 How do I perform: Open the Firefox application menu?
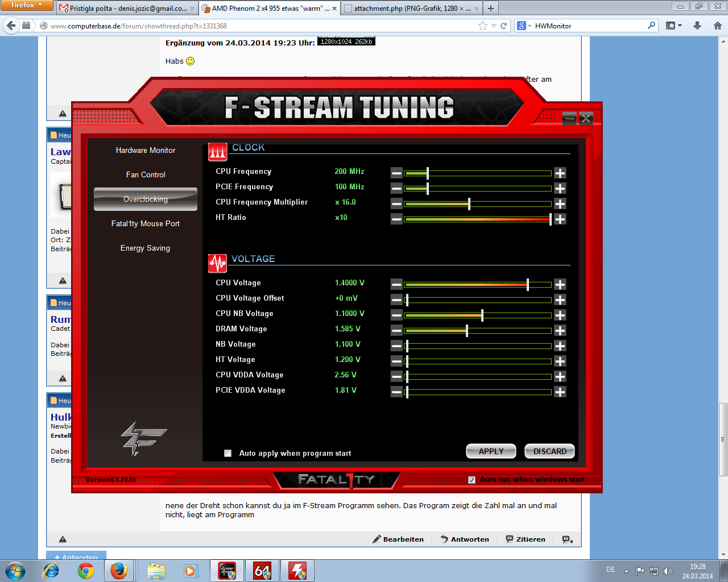click(x=27, y=5)
